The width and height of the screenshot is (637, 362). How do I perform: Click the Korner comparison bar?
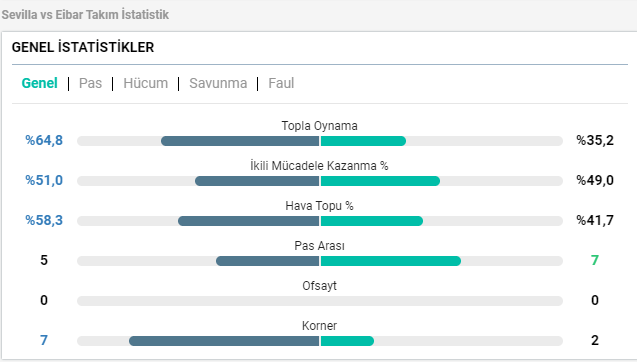pyautogui.click(x=320, y=341)
